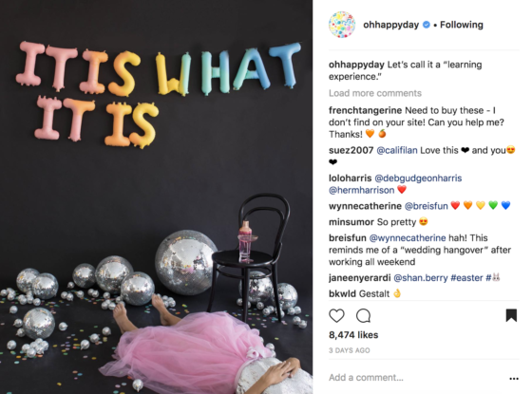The height and width of the screenshot is (394, 532).
Task: Focus the Add a comment field
Action: click(416, 378)
